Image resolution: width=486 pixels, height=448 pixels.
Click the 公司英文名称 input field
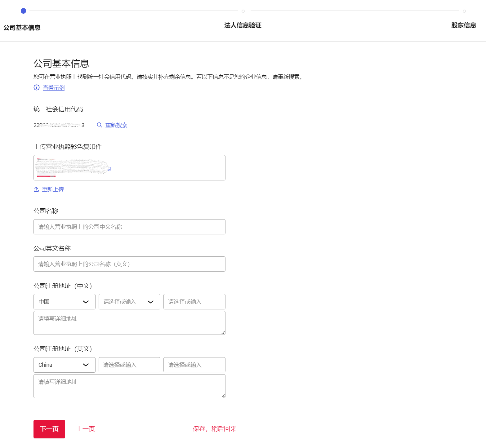pos(129,264)
